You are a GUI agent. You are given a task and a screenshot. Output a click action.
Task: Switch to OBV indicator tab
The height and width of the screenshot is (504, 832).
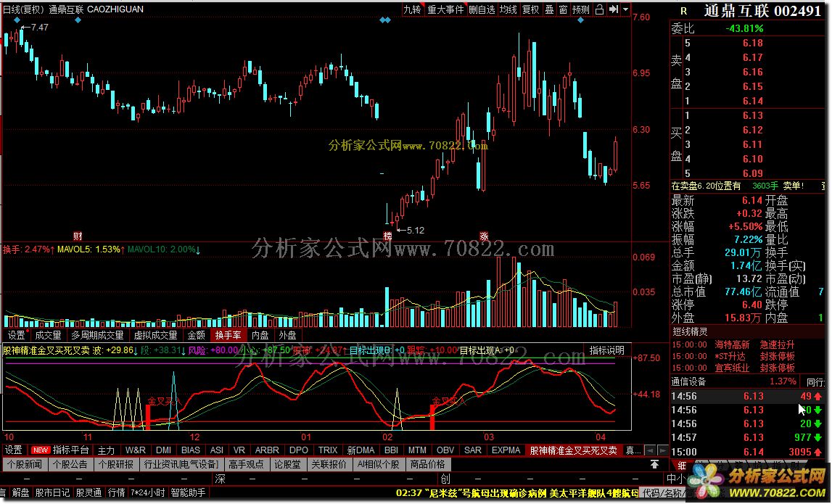click(445, 450)
